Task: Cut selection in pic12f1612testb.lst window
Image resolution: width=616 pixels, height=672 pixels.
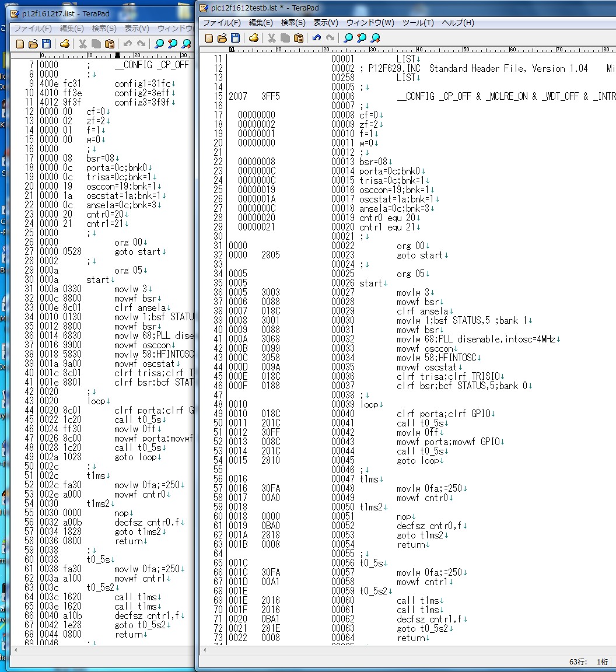Action: pos(272,38)
